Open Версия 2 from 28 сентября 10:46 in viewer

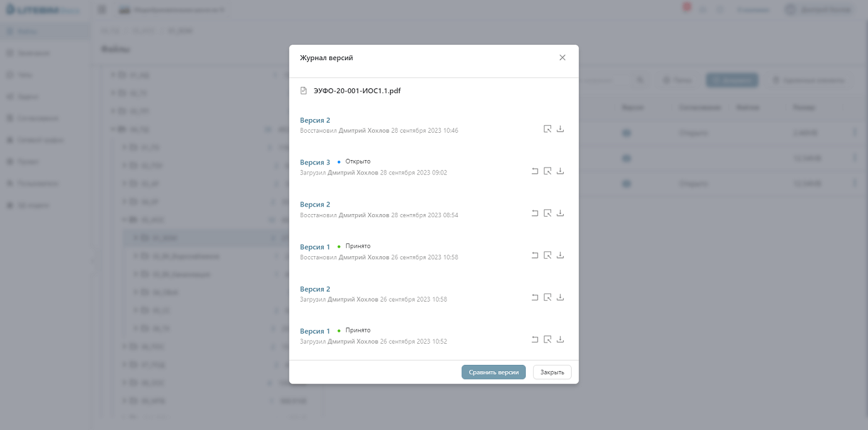[547, 129]
